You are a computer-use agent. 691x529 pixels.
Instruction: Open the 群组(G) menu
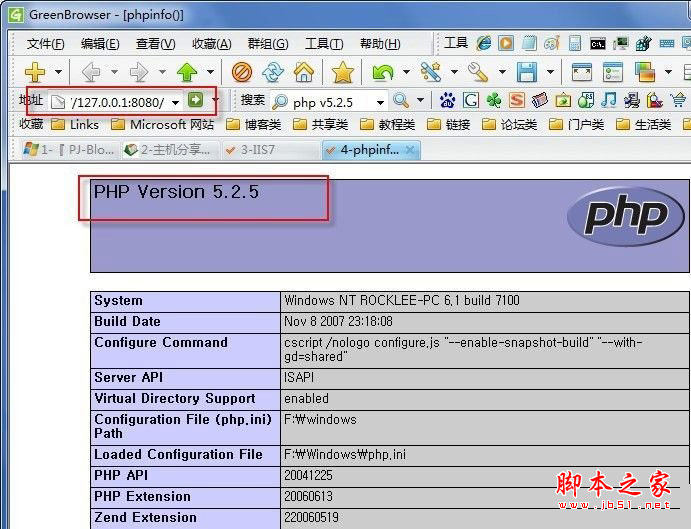[x=268, y=44]
